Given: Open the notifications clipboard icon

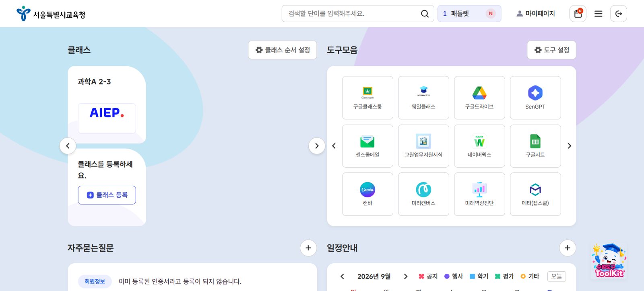Looking at the screenshot, I should click(x=578, y=14).
